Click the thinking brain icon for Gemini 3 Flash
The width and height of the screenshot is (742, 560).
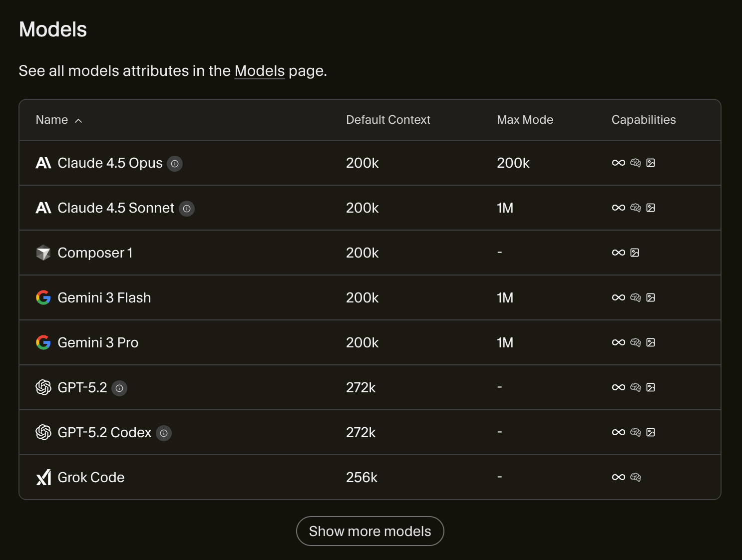coord(635,298)
